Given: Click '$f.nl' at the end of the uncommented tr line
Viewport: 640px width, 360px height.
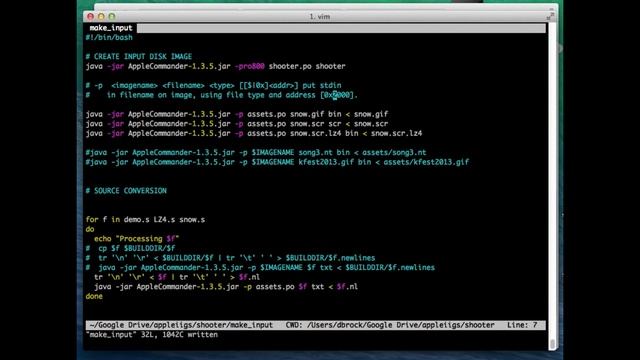Looking at the screenshot, I should tap(249, 277).
